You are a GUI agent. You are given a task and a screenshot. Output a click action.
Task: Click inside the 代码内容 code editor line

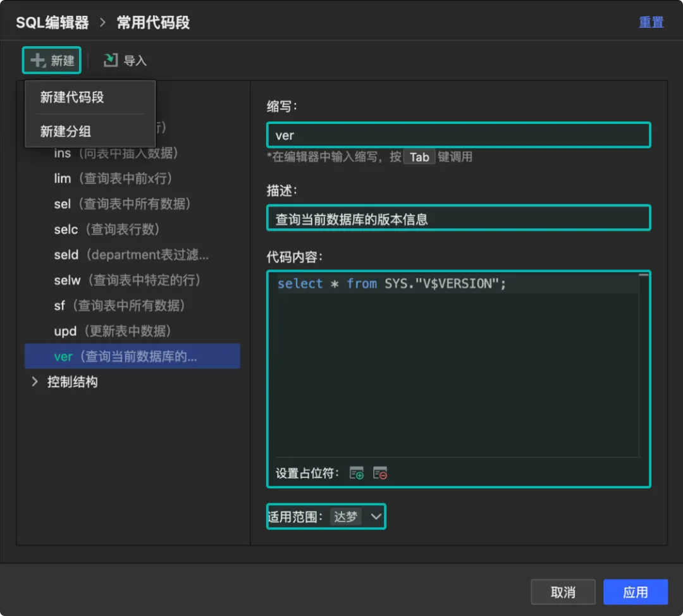tap(456, 284)
